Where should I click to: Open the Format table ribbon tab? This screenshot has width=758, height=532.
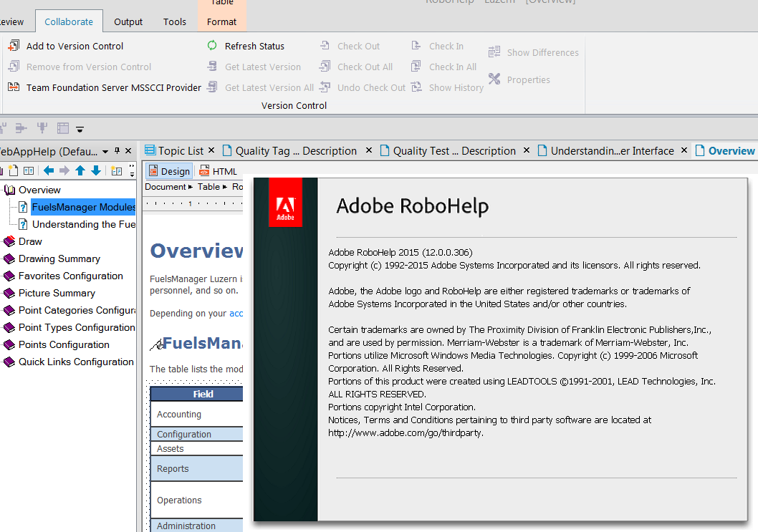coord(222,21)
